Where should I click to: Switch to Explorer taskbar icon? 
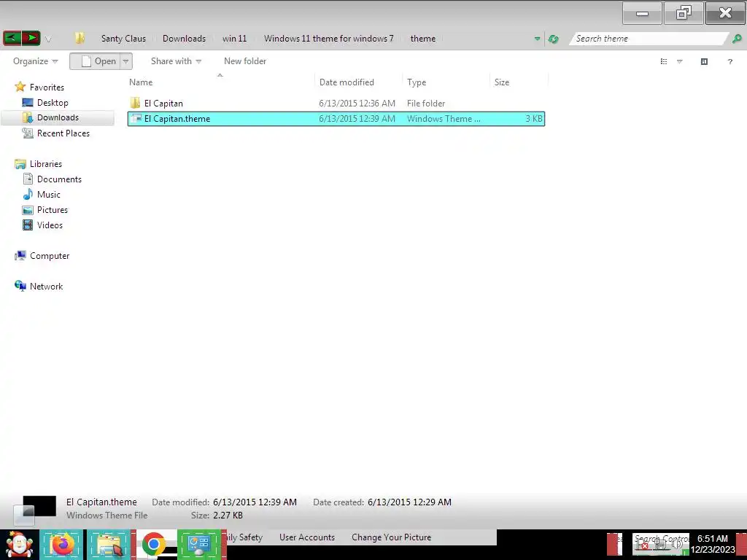(x=109, y=545)
